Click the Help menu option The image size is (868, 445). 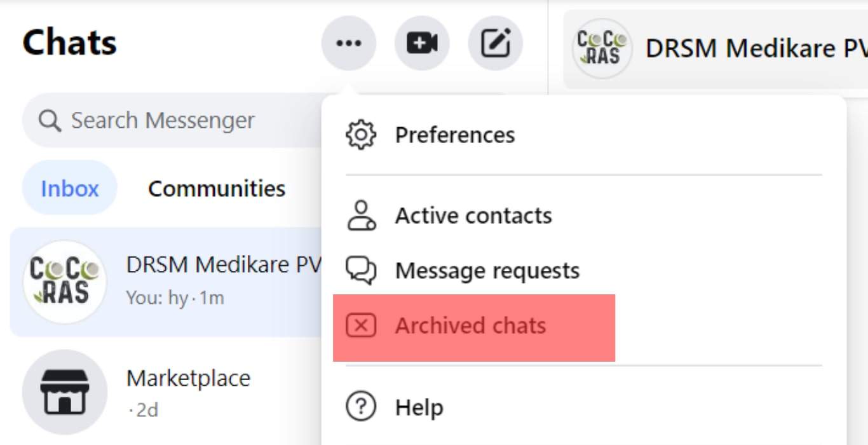pos(419,407)
